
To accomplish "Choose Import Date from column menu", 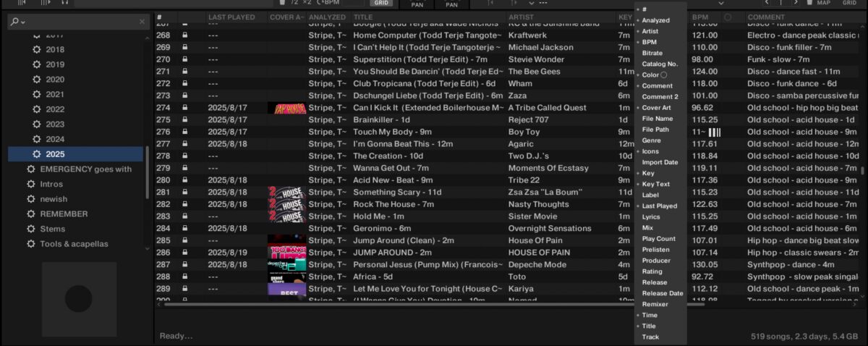I will click(660, 162).
